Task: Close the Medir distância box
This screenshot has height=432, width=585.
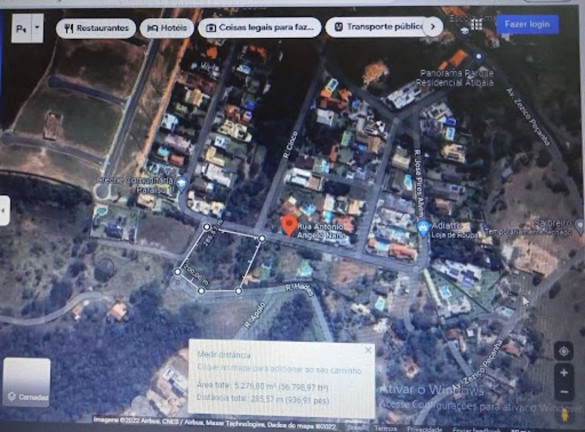Action: 368,350
